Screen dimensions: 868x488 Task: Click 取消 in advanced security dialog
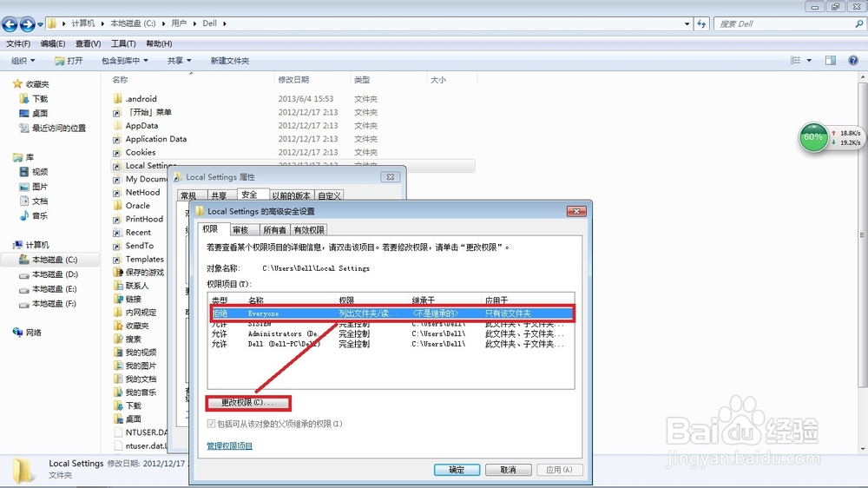coord(508,470)
